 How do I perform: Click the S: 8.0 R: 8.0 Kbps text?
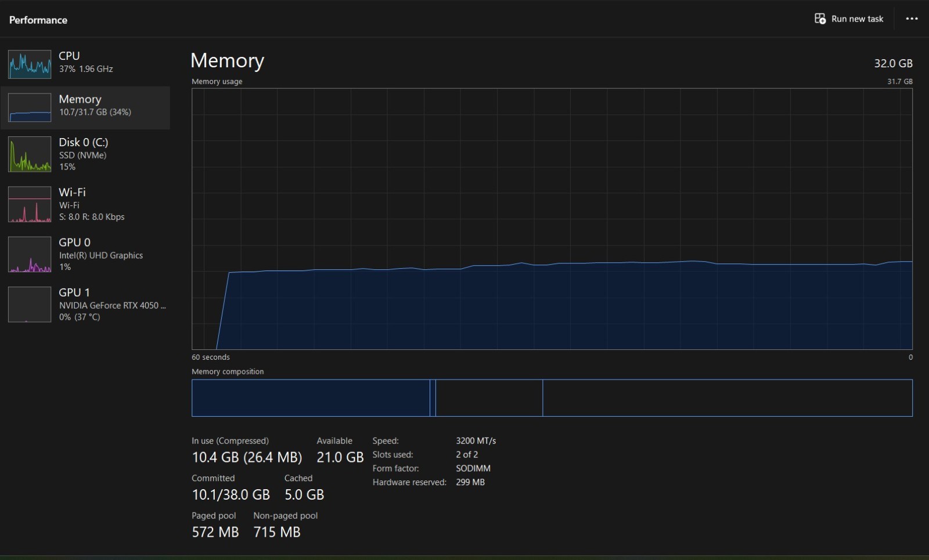tap(92, 217)
